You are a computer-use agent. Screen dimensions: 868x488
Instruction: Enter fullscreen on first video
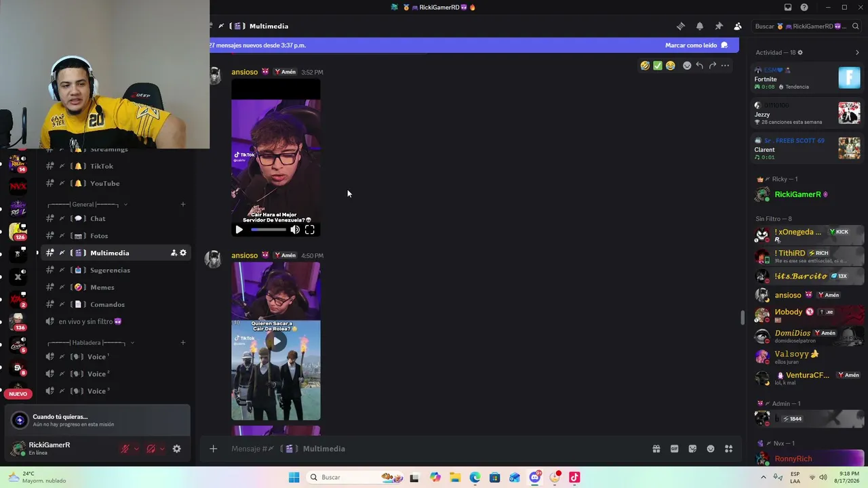(x=310, y=230)
